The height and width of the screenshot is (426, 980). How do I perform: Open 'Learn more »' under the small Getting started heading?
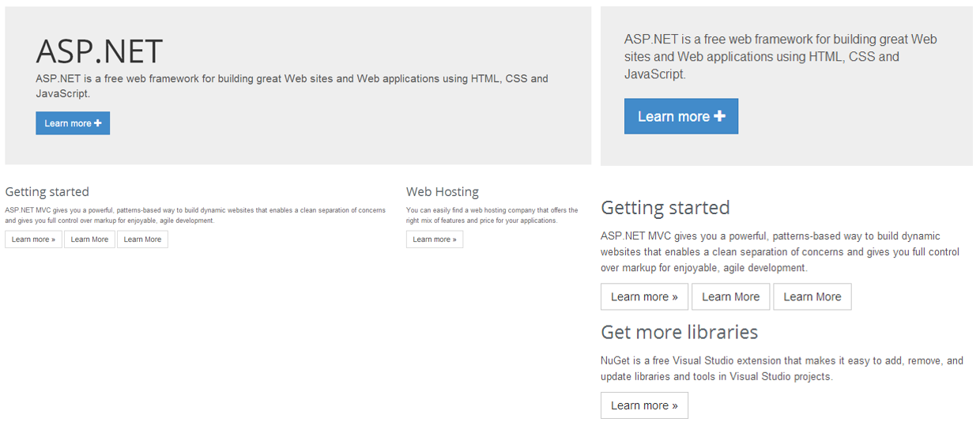33,239
